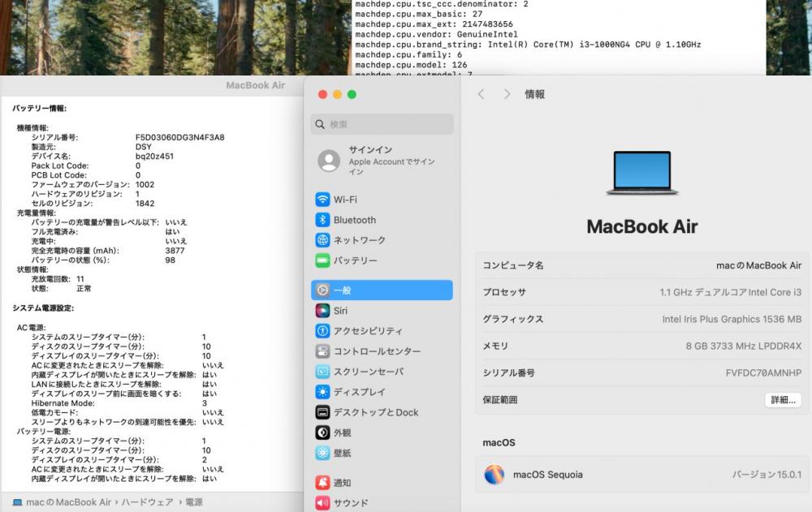This screenshot has width=812, height=512.
Task: Open the コントロールセンター icon
Action: pyautogui.click(x=322, y=351)
